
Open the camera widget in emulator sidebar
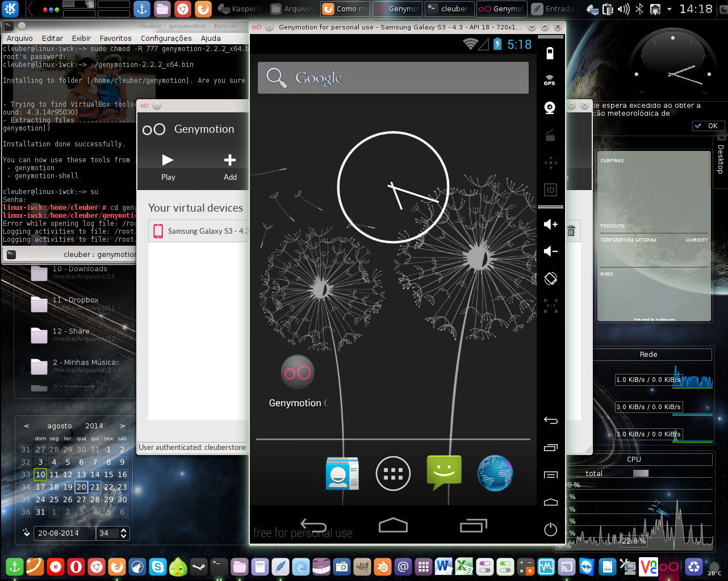[549, 108]
